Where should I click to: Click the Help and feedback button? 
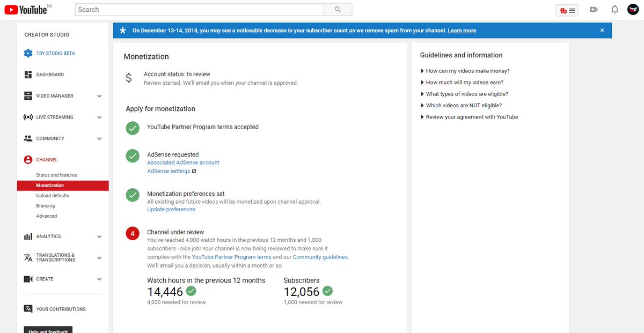tap(48, 330)
